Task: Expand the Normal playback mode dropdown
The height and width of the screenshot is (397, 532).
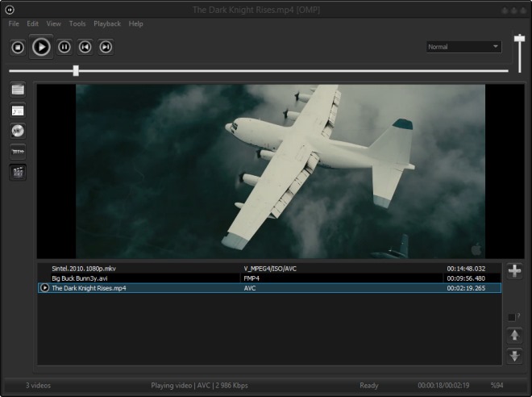Action: click(x=463, y=47)
